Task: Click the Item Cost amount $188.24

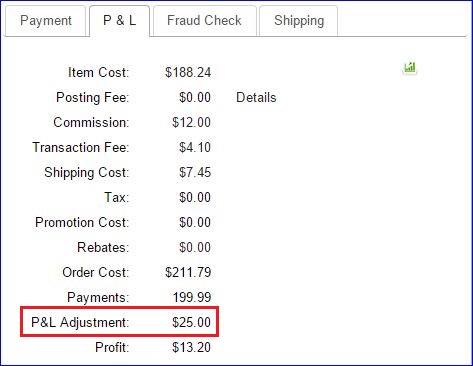Action: click(188, 72)
